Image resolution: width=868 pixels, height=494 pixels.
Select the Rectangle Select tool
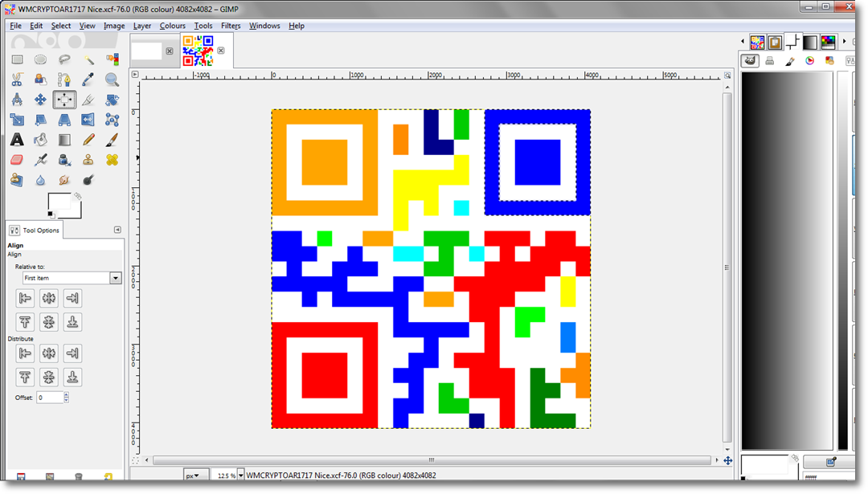point(17,59)
